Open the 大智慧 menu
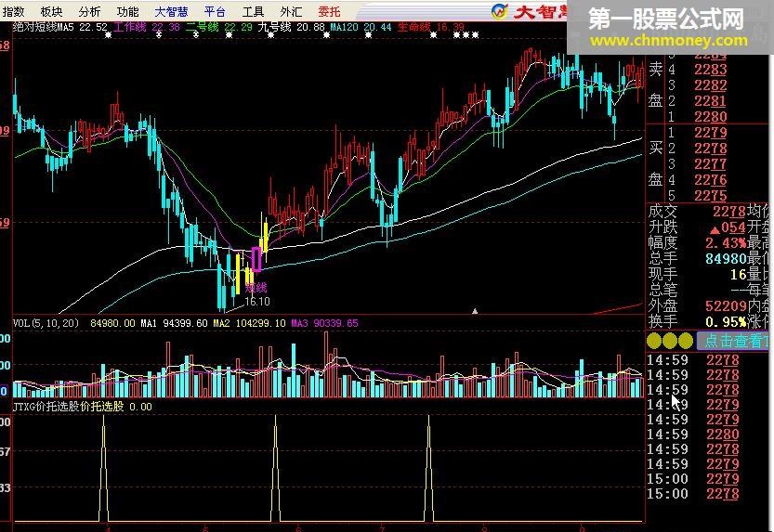 tap(171, 11)
